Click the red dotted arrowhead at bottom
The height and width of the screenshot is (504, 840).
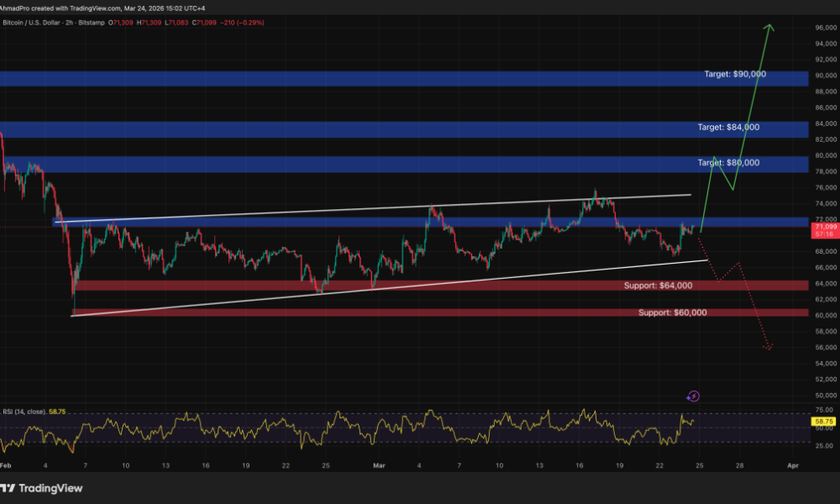(768, 347)
